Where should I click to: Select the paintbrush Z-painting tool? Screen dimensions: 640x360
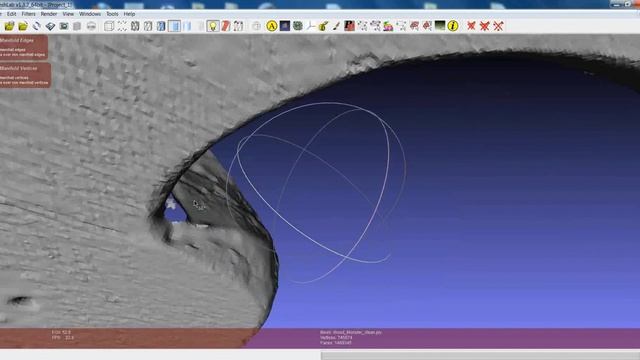point(336,26)
